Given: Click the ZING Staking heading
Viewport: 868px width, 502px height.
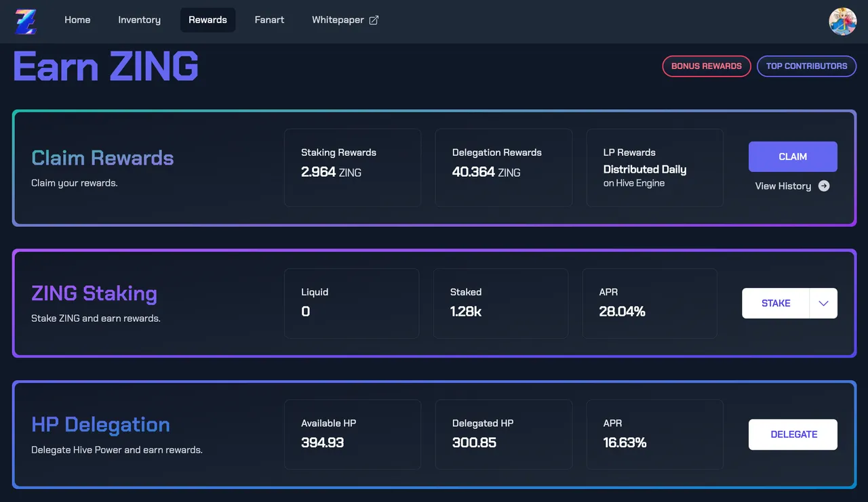Looking at the screenshot, I should [94, 293].
